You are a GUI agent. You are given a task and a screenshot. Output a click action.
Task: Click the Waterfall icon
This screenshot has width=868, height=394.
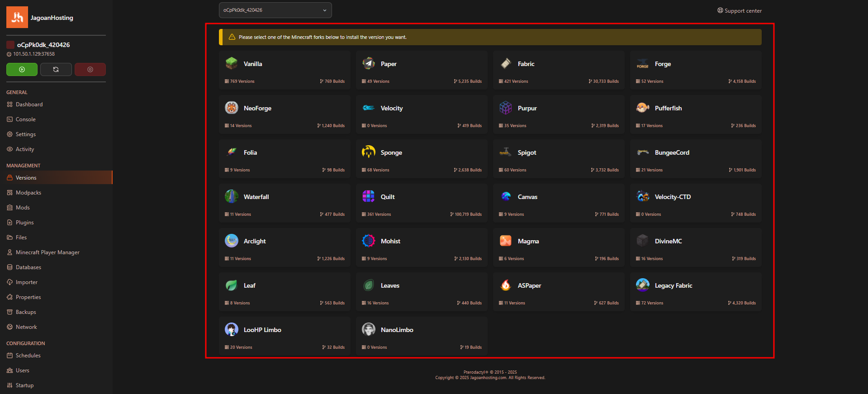click(232, 196)
